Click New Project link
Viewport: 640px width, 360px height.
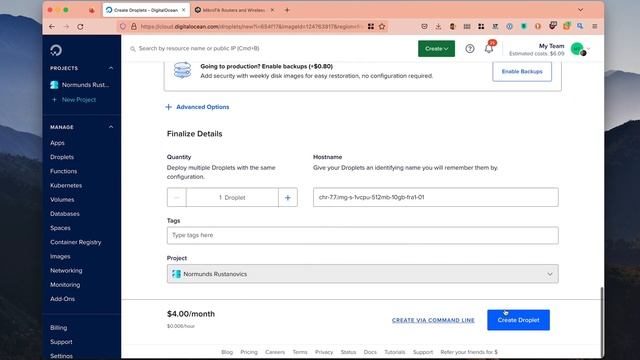tap(79, 100)
